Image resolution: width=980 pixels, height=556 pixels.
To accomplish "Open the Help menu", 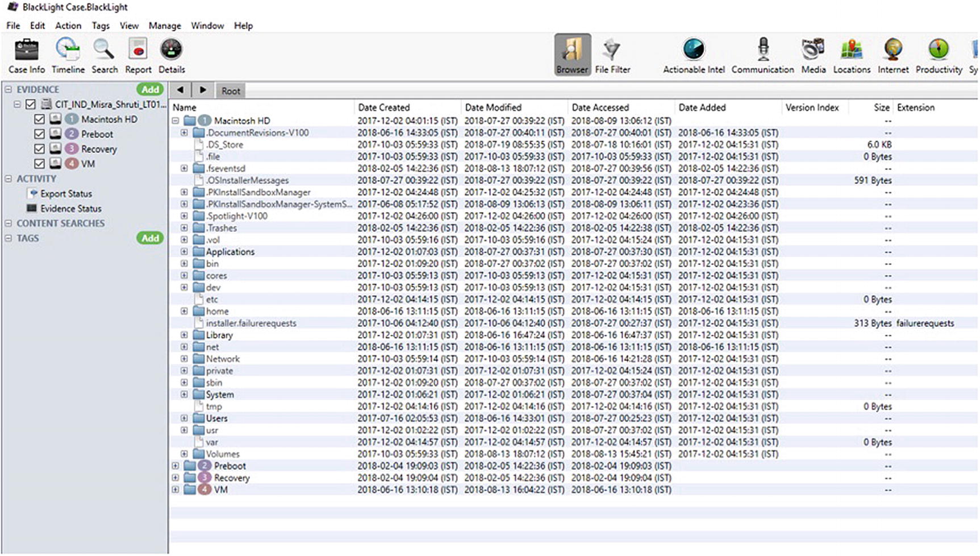I will click(x=243, y=26).
